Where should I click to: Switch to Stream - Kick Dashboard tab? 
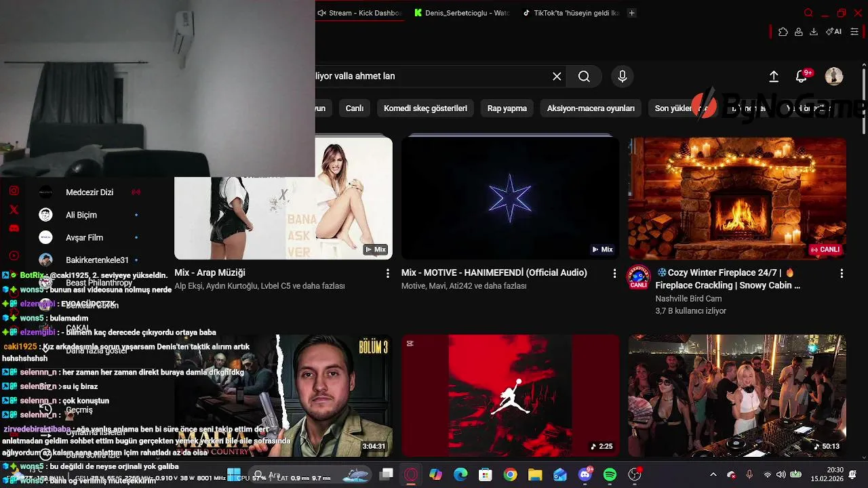point(359,13)
